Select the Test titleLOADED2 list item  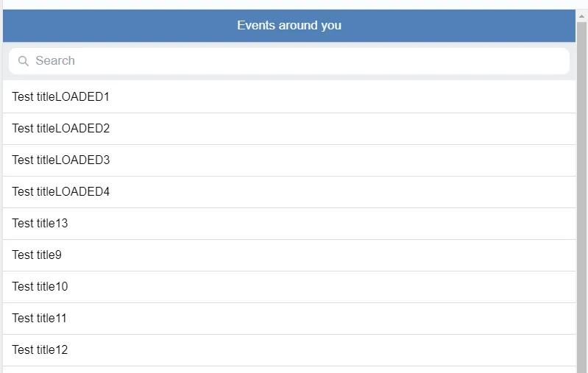coord(60,128)
